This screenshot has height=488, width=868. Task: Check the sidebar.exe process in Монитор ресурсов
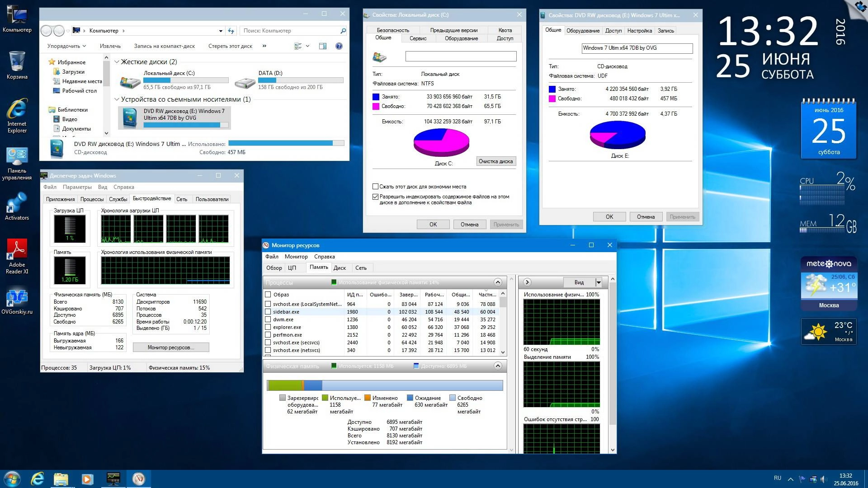pyautogui.click(x=267, y=312)
